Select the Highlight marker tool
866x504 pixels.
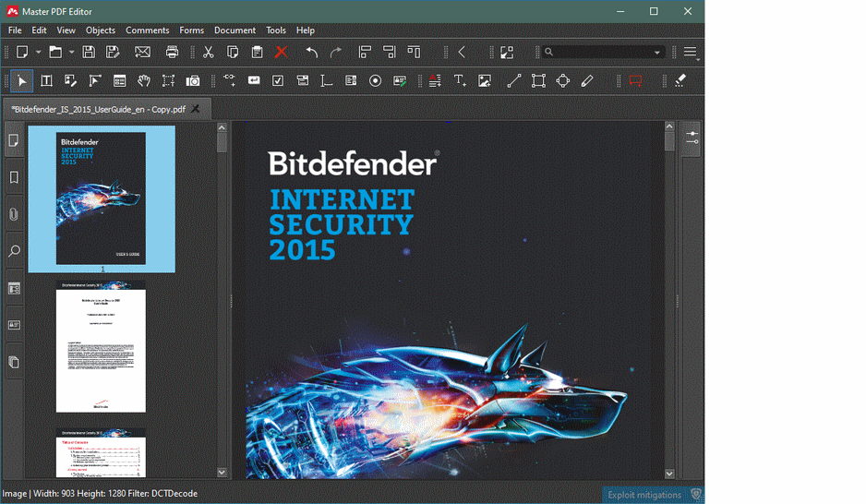(x=680, y=81)
